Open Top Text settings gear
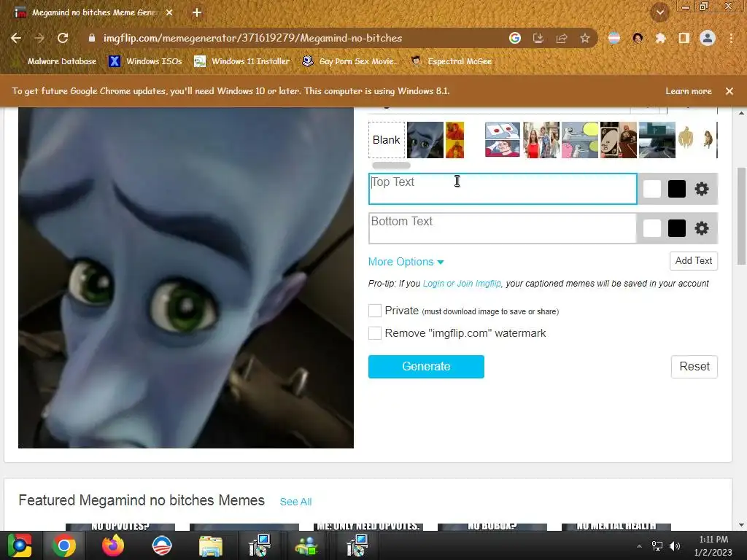This screenshot has width=747, height=560. pyautogui.click(x=701, y=189)
